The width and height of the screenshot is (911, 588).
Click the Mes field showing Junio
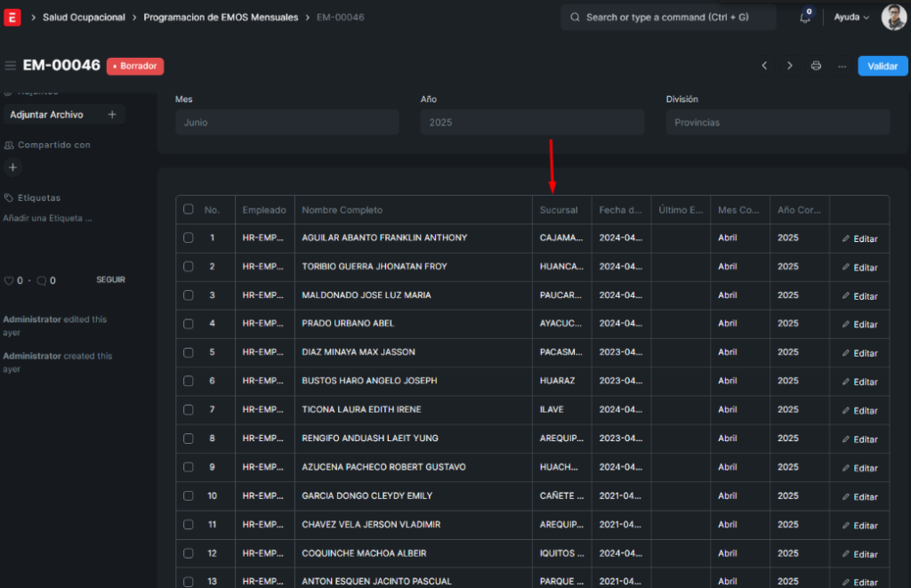pyautogui.click(x=287, y=123)
